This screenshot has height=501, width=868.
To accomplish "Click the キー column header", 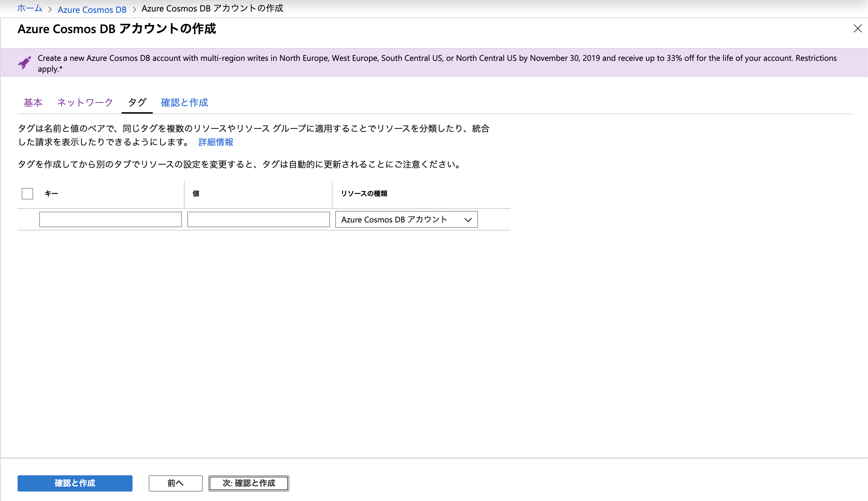I will click(51, 194).
